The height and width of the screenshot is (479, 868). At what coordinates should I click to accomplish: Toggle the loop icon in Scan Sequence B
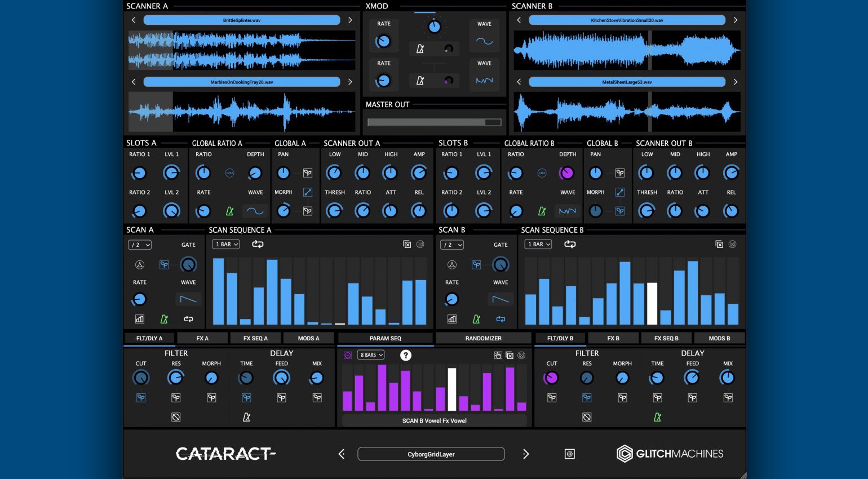570,244
